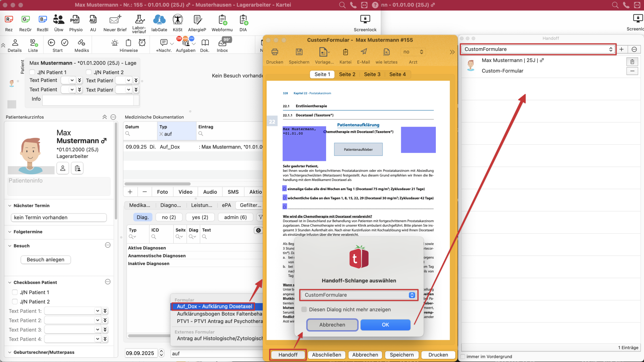Create a Neuer Brief letter

[115, 20]
